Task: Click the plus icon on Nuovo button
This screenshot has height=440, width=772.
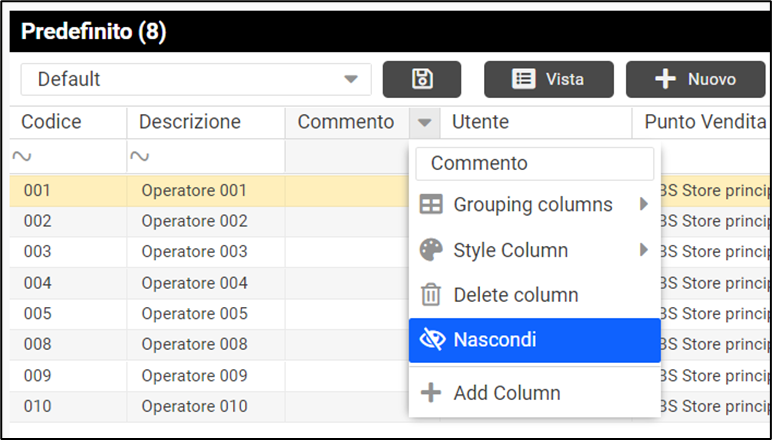Action: (665, 79)
